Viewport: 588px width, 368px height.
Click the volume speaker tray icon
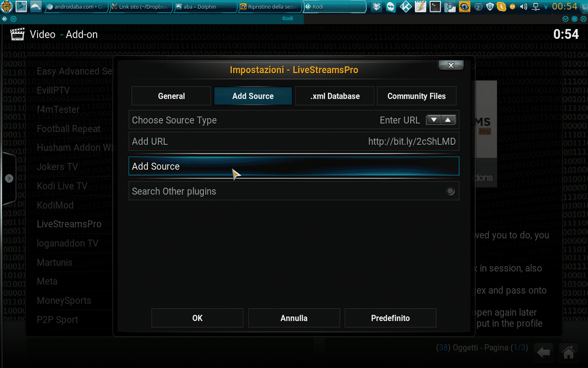(524, 7)
